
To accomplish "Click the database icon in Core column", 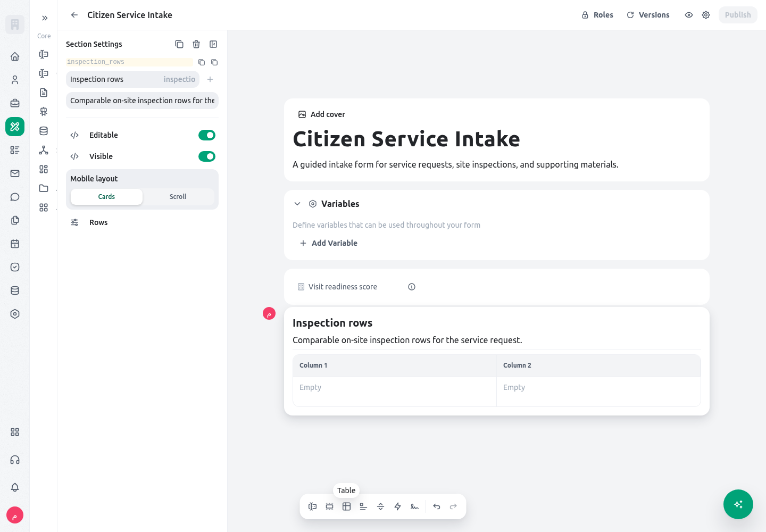I will (44, 131).
